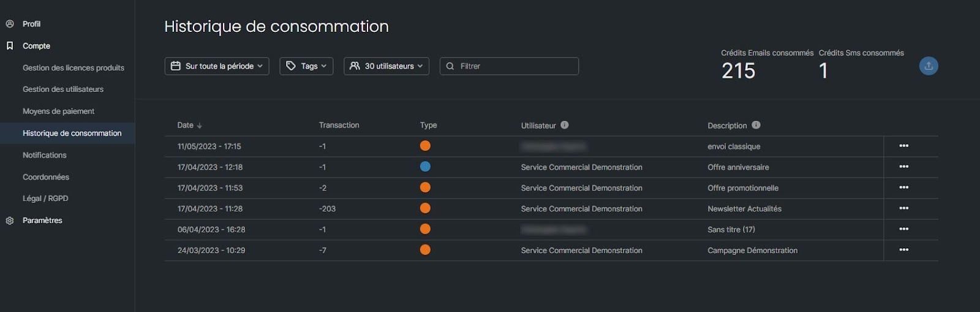Expand the Tags filter dropdown
The image size is (980, 312).
306,66
